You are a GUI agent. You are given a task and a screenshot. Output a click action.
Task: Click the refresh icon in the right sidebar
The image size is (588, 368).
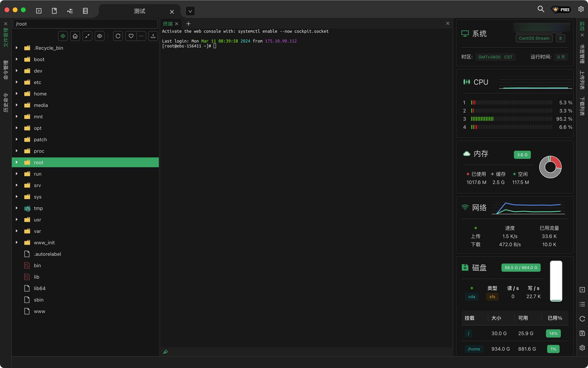pyautogui.click(x=582, y=319)
